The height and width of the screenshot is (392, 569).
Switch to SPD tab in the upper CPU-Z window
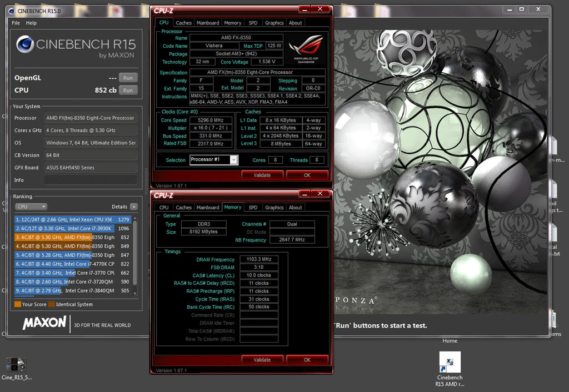[x=253, y=23]
